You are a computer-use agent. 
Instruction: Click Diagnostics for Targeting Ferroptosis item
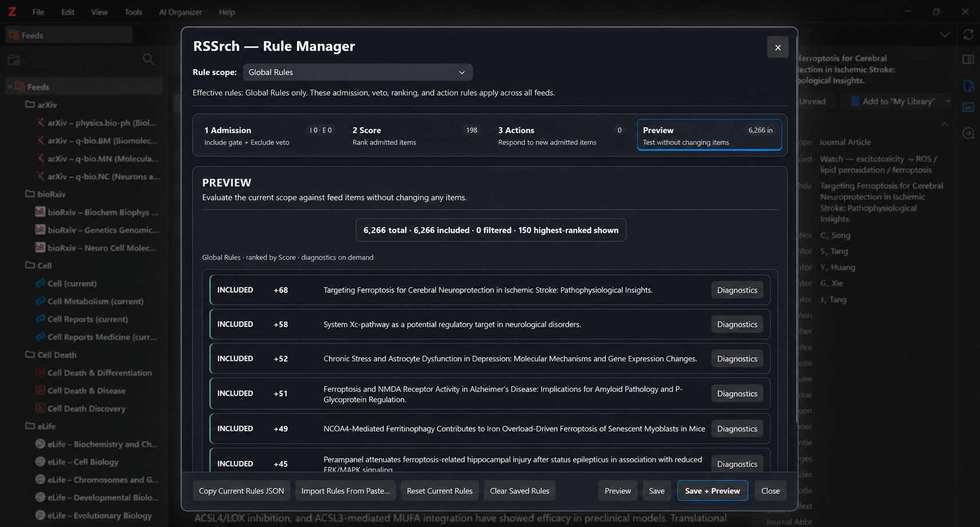(x=737, y=290)
